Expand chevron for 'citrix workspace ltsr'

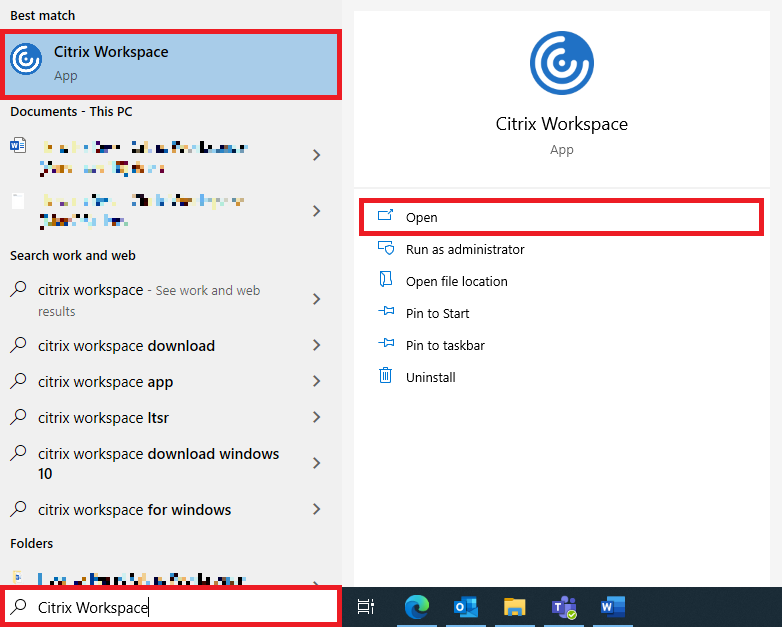(x=316, y=417)
